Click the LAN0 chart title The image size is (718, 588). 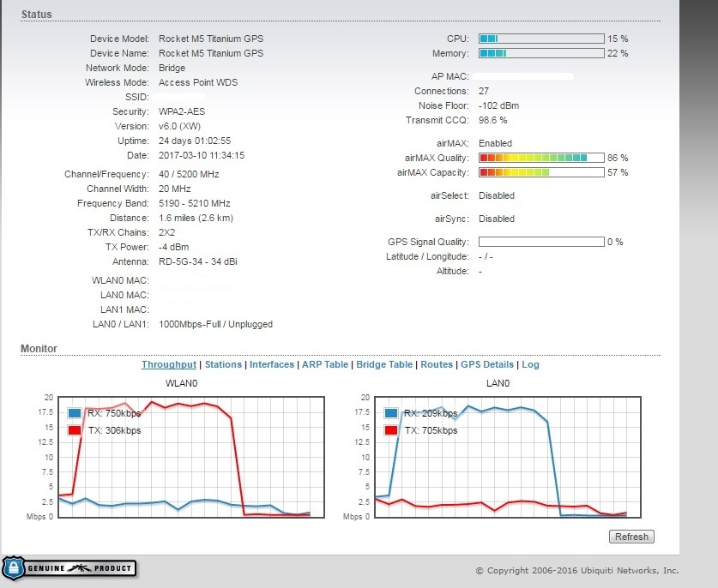click(x=498, y=383)
